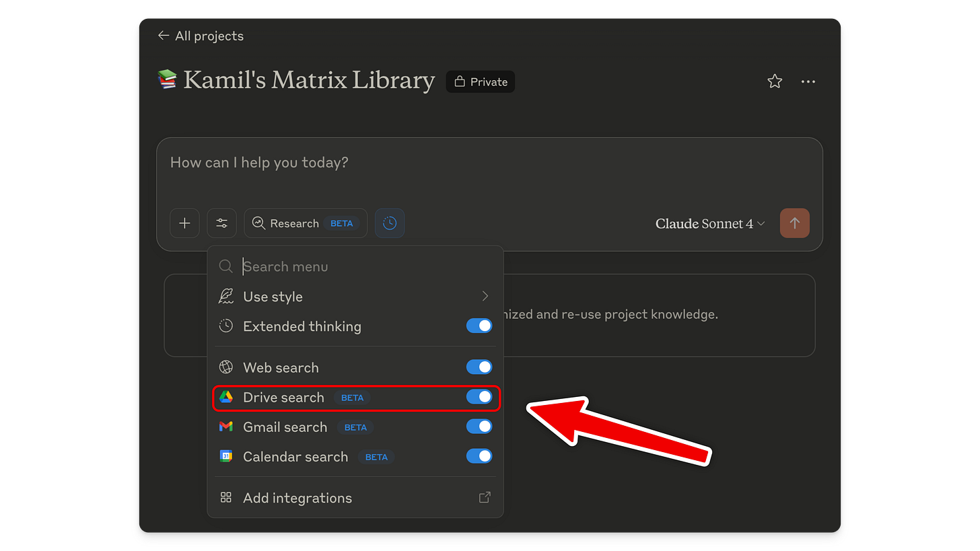Open the Use style submenu
Image resolution: width=980 pixels, height=551 pixels.
(x=355, y=297)
